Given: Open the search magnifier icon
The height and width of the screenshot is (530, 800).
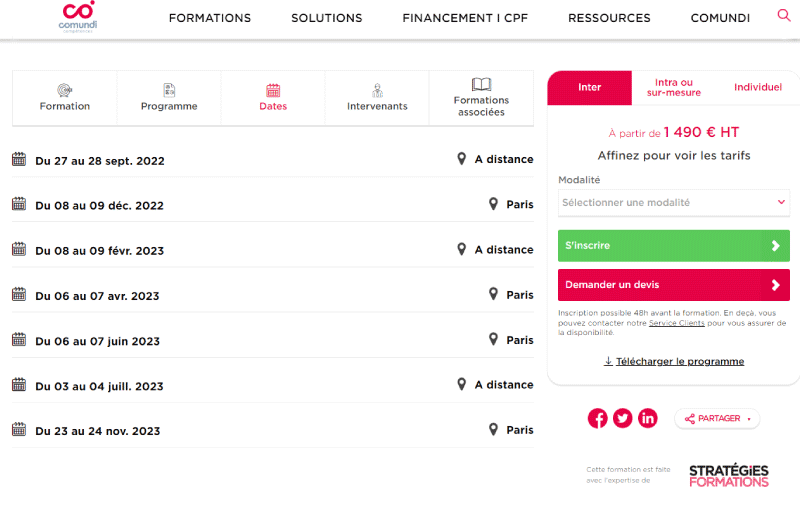Looking at the screenshot, I should 784,15.
